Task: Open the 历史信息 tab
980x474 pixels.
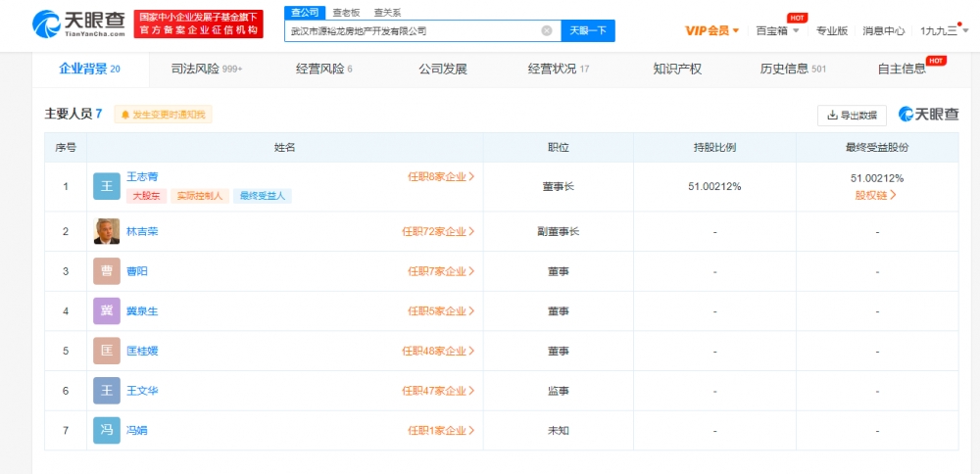Action: point(793,70)
